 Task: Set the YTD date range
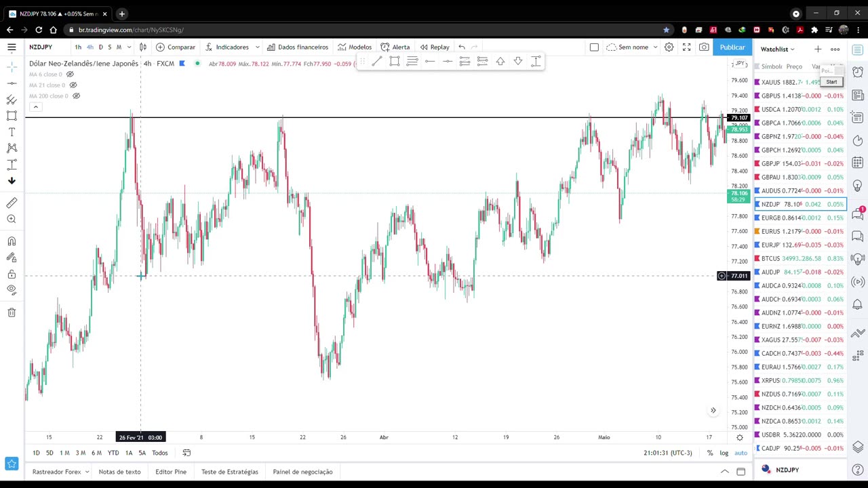(x=113, y=453)
